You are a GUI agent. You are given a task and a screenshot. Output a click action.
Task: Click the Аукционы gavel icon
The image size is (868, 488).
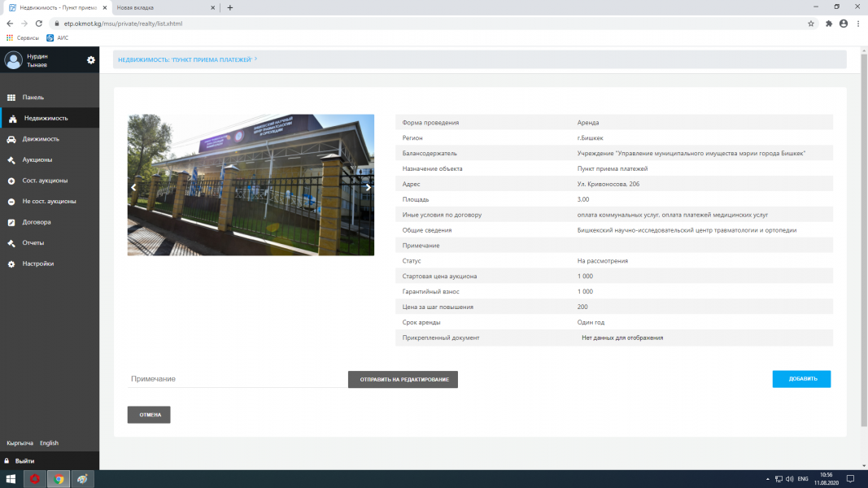(11, 160)
